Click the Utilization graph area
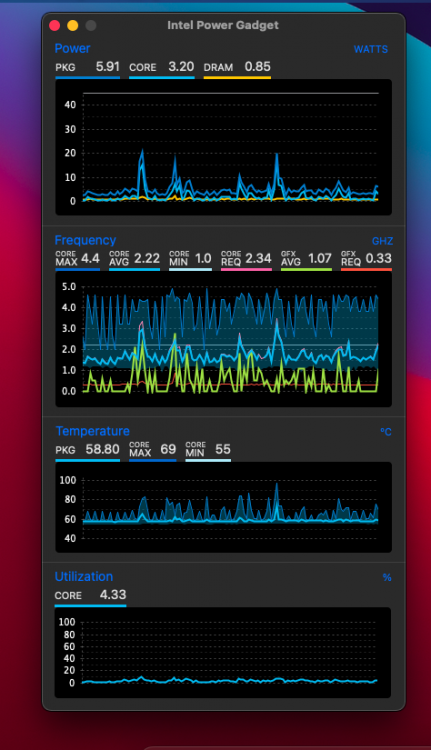The width and height of the screenshot is (431, 750). 222,652
